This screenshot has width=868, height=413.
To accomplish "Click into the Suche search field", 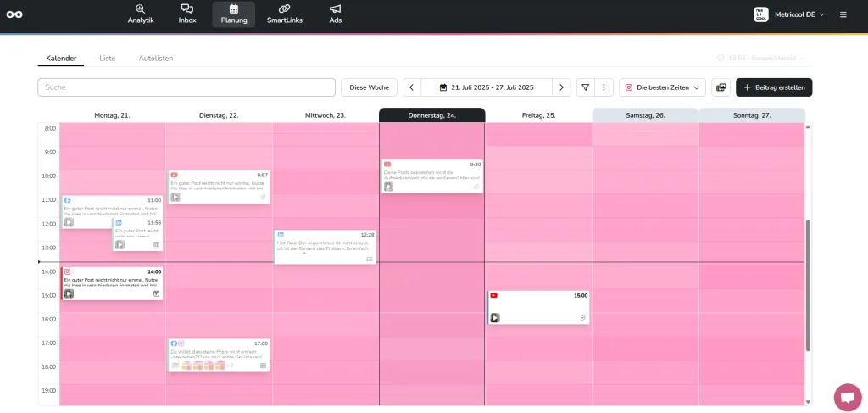I will (186, 87).
